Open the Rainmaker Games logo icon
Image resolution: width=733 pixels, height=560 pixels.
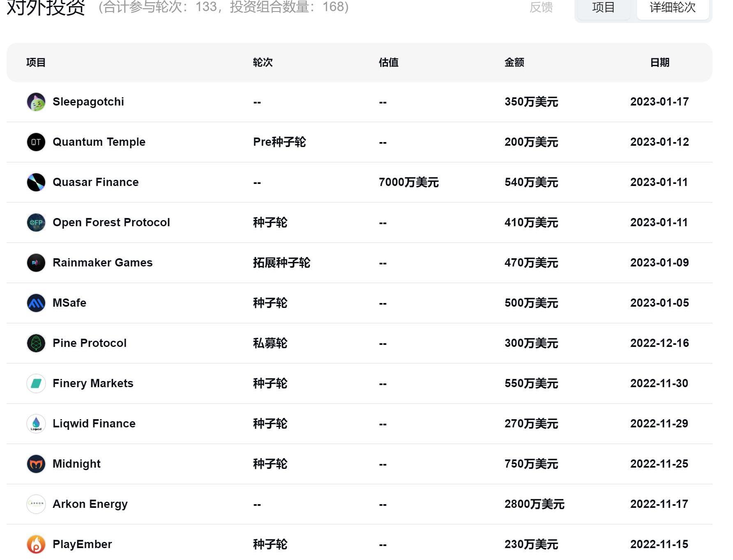36,263
